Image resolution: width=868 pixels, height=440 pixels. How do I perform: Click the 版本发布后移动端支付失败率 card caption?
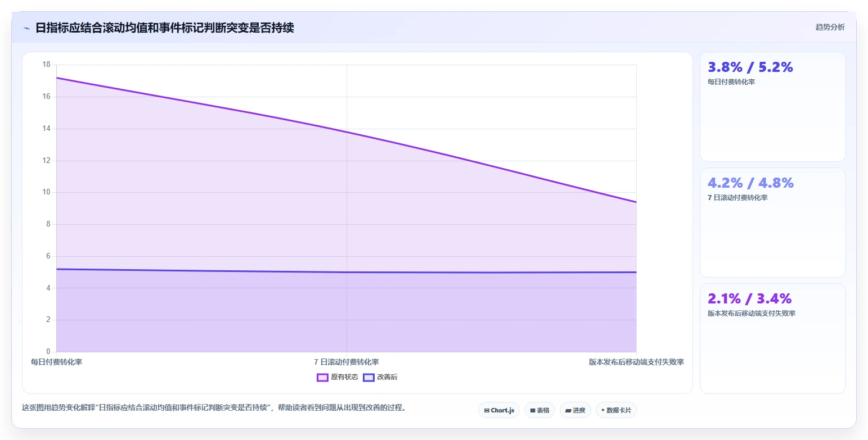point(752,314)
